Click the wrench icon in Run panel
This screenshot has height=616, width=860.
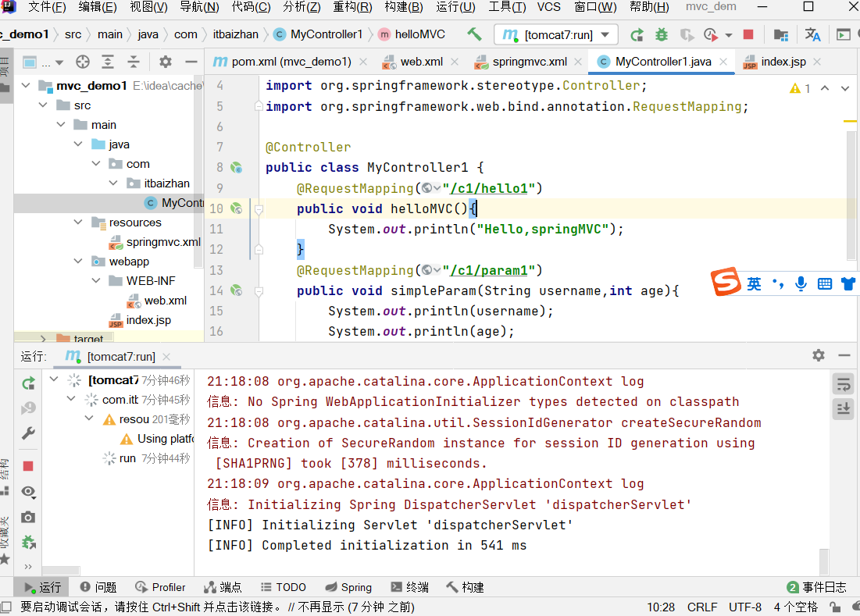pyautogui.click(x=29, y=433)
